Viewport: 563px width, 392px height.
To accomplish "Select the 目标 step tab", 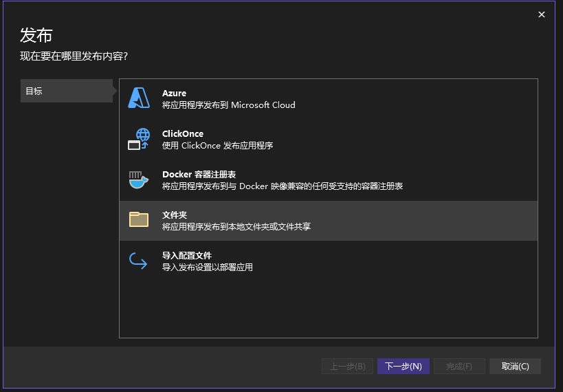I will tap(67, 91).
